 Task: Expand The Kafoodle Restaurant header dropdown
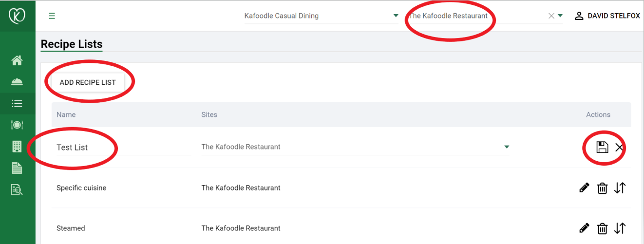560,16
